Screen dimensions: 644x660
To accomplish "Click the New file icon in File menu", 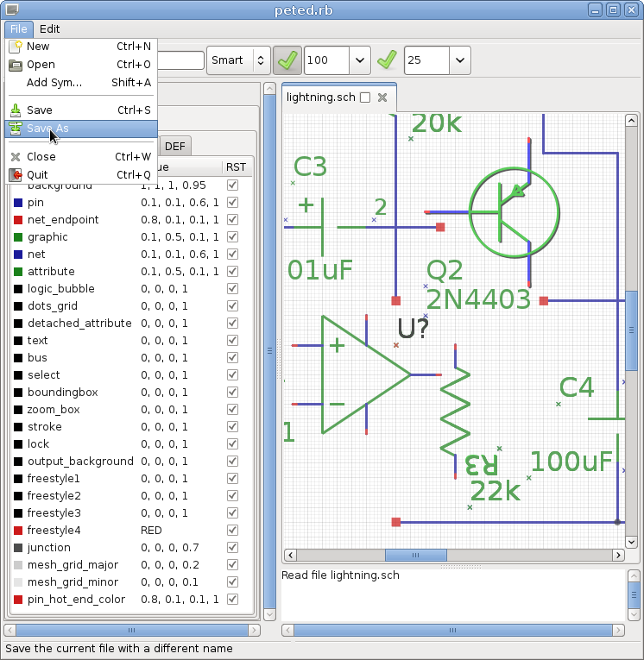I will tap(16, 47).
